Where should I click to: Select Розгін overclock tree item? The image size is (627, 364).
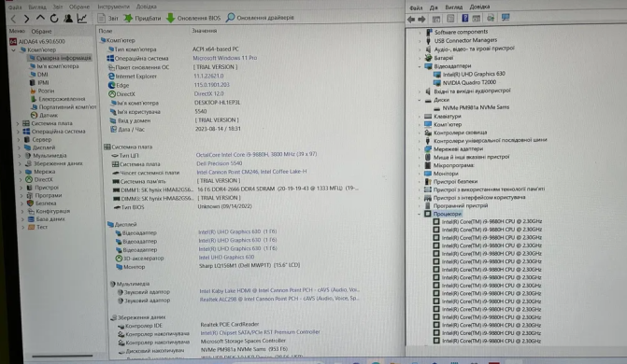(42, 91)
